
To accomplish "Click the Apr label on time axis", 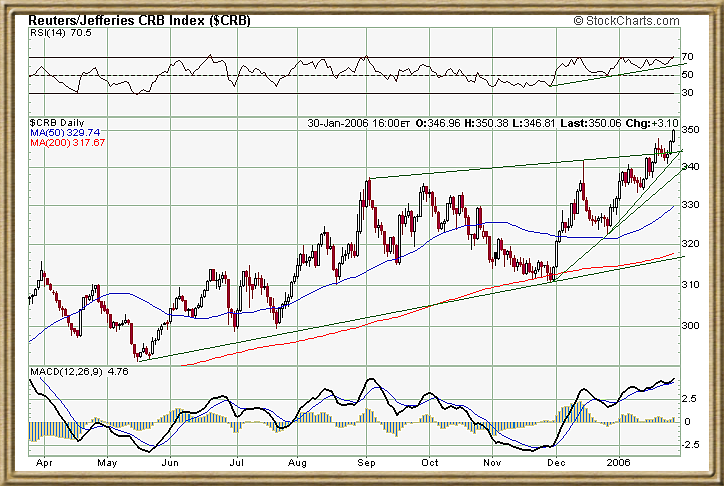I will pos(43,464).
